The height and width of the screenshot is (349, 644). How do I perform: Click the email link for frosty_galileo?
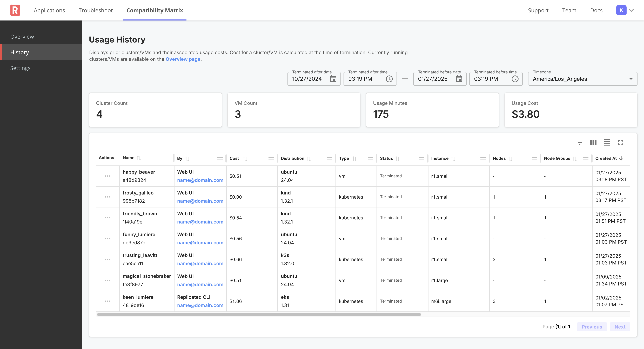point(200,201)
